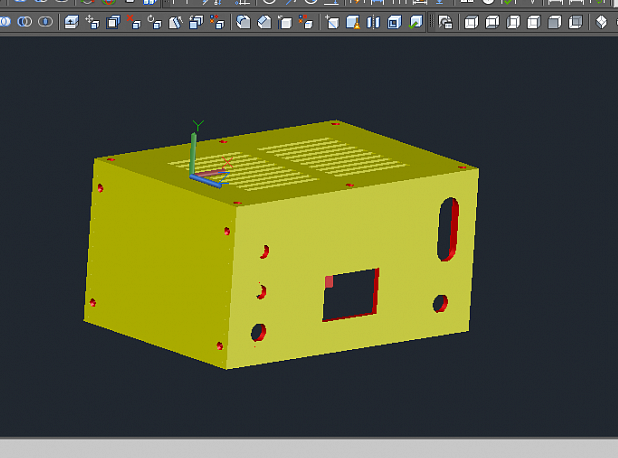The image size is (618, 458).
Task: Activate the Extrude Faces tool
Action: pyautogui.click(x=72, y=21)
